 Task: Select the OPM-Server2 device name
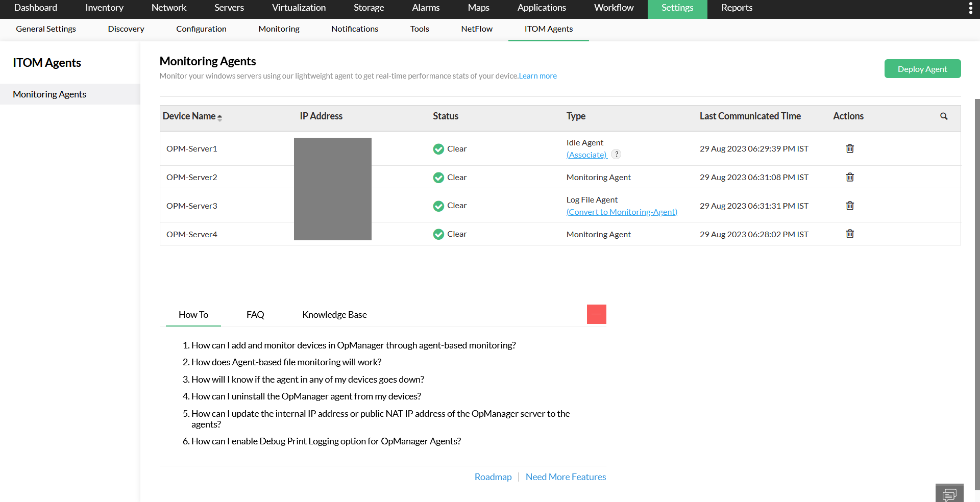(x=192, y=178)
